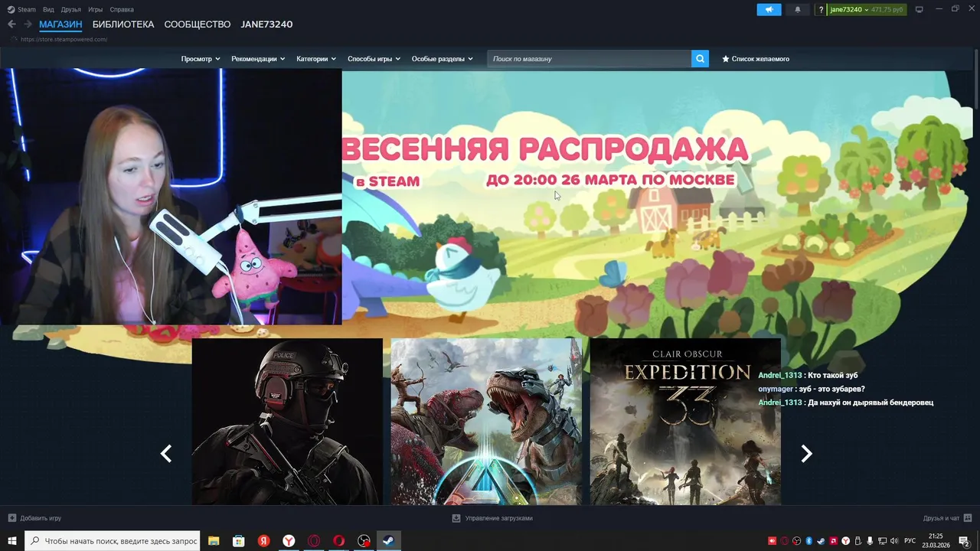Switch to the БИБЛИОТЕКА tab
The height and width of the screenshot is (551, 980).
pyautogui.click(x=123, y=24)
